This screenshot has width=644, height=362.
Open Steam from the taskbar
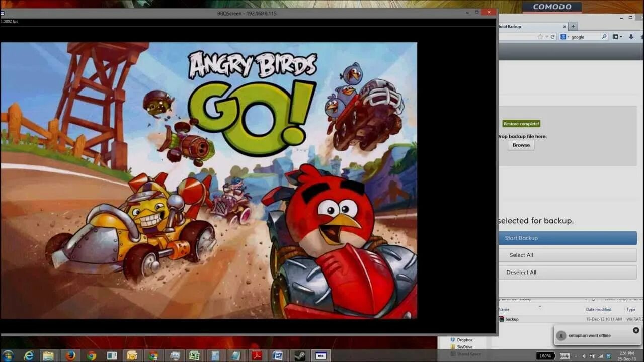click(x=299, y=355)
